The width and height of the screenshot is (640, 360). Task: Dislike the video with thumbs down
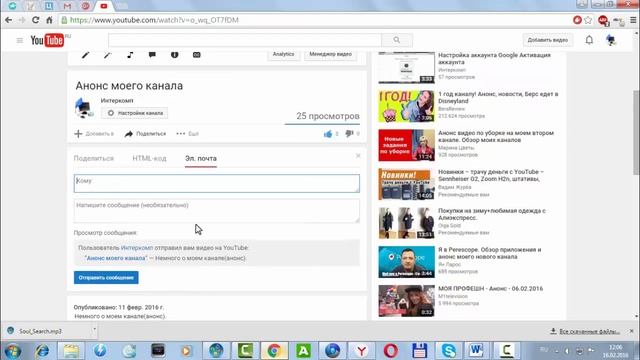(349, 133)
